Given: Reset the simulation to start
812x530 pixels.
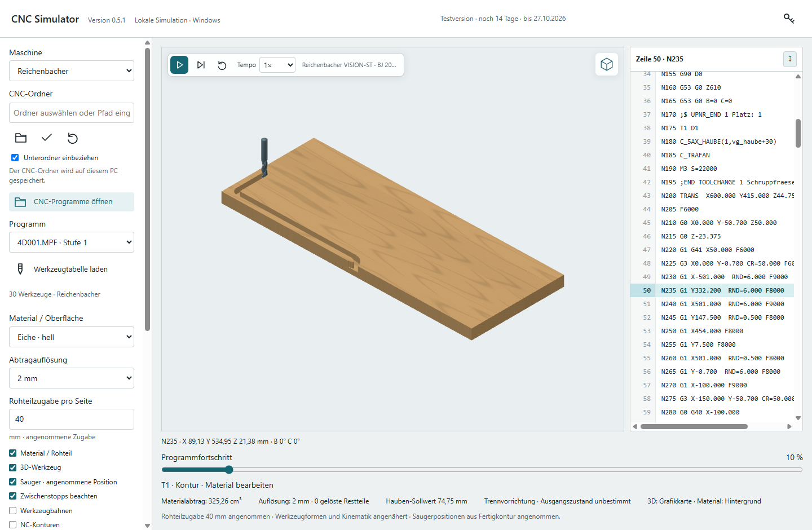Looking at the screenshot, I should coord(222,65).
